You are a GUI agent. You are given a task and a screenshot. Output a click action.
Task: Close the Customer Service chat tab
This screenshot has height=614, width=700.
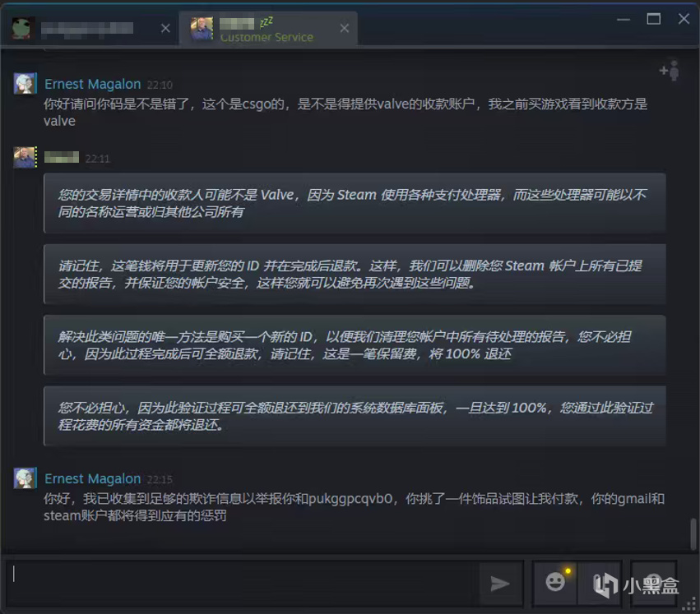[x=344, y=28]
